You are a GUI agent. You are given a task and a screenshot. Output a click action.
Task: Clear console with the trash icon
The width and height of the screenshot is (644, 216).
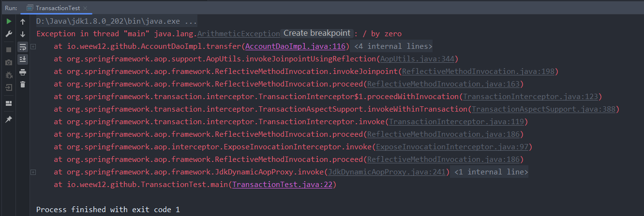point(23,85)
